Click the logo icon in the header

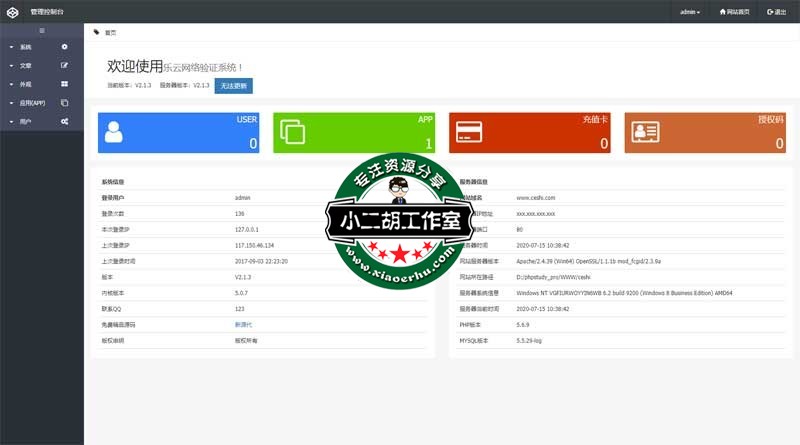(x=12, y=11)
